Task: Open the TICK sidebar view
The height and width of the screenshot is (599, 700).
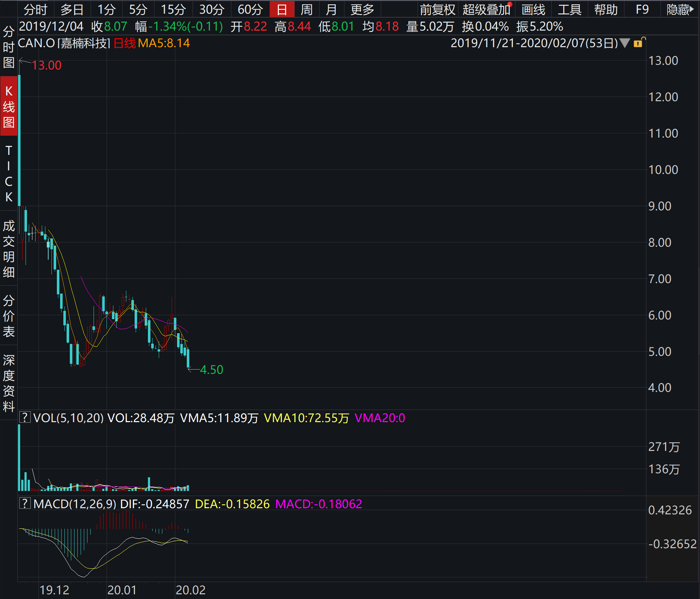Action: pyautogui.click(x=9, y=174)
